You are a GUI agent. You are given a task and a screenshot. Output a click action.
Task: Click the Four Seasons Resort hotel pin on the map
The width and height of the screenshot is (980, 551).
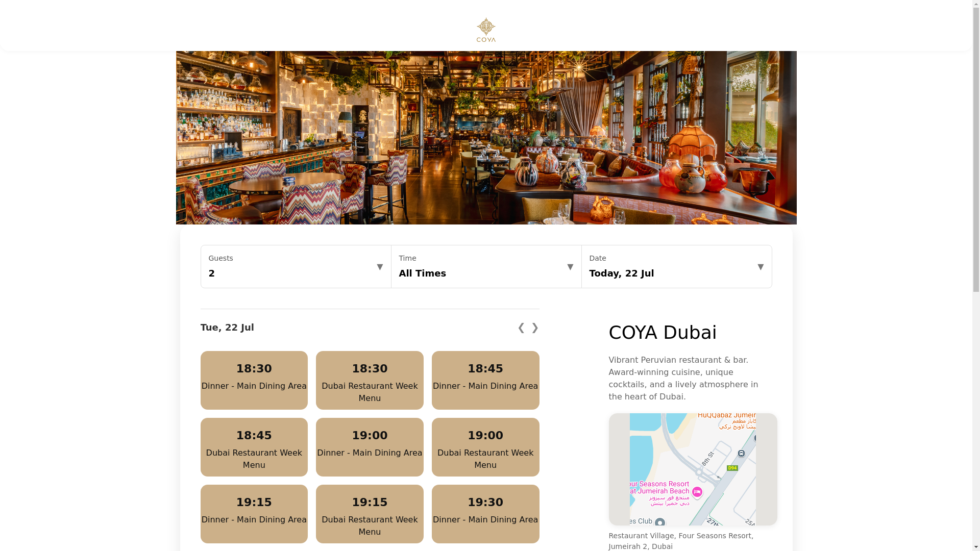(x=697, y=492)
